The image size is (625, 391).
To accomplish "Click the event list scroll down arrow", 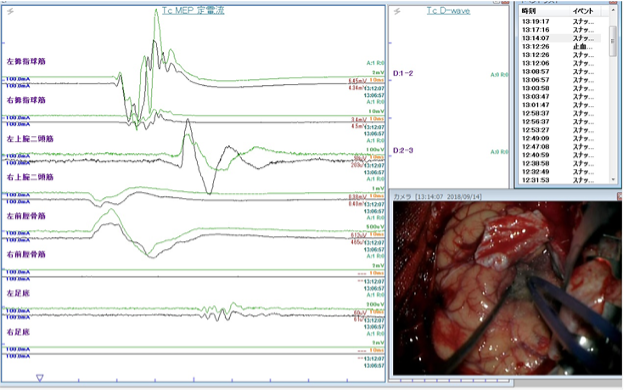I will pos(613,180).
